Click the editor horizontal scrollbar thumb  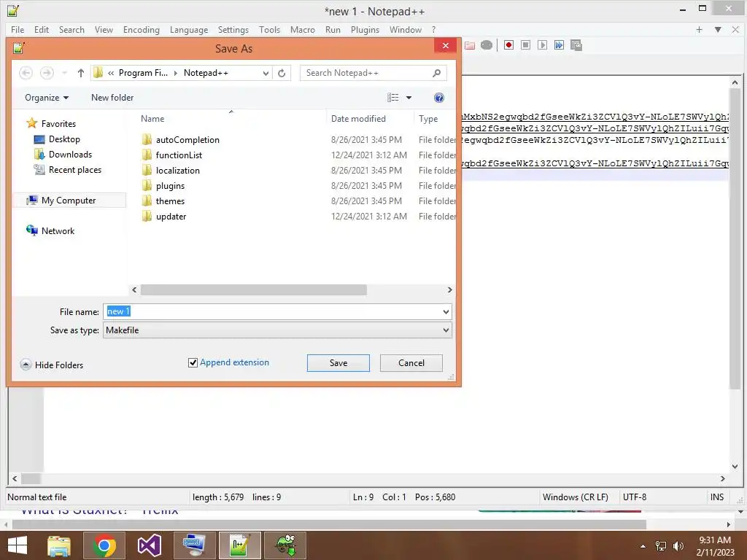(31, 478)
